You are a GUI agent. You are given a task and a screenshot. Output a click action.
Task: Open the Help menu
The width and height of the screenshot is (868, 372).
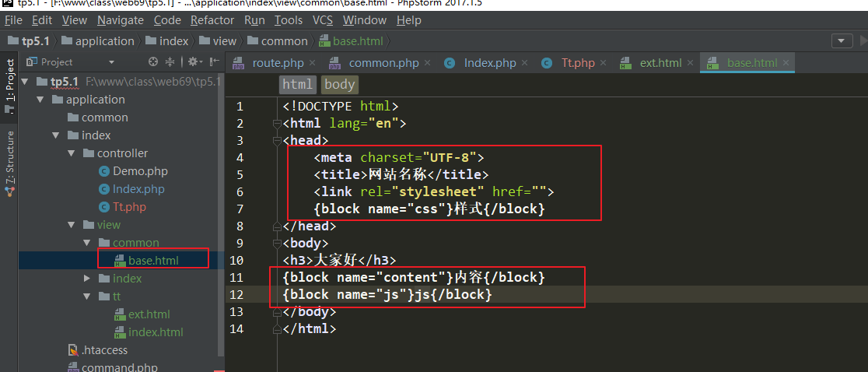coord(409,20)
